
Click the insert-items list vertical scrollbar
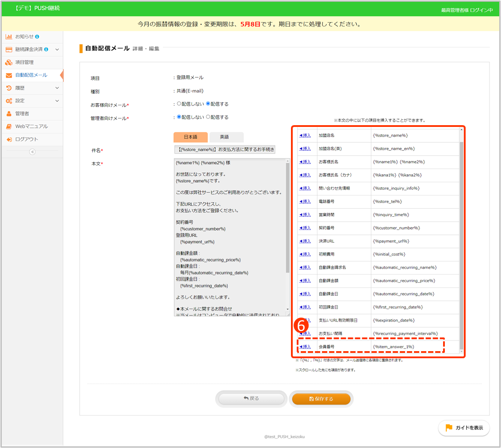(462, 243)
